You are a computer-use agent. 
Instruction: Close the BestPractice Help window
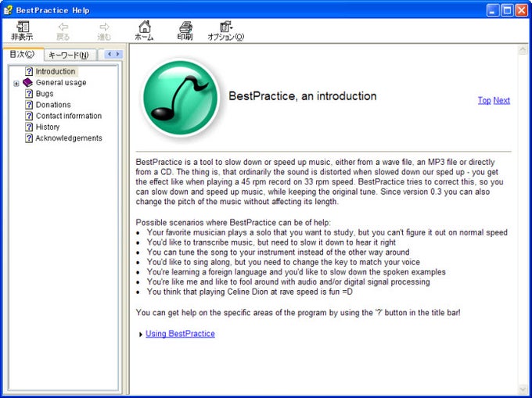[522, 10]
